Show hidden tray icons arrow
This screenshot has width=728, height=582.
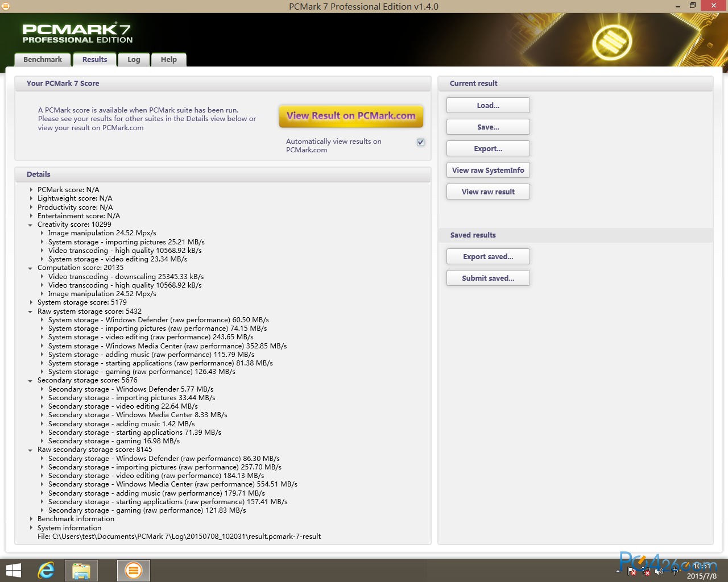(618, 571)
